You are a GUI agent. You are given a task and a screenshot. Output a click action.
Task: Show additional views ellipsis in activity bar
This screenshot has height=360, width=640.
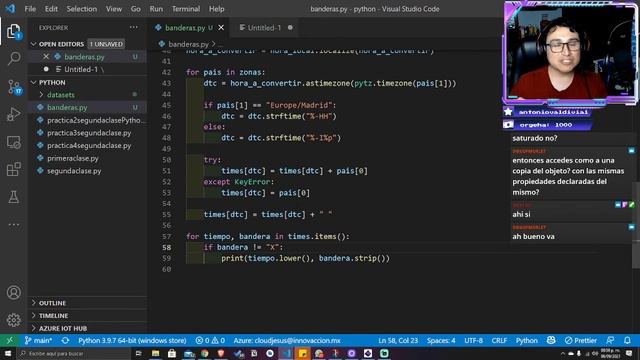pyautogui.click(x=13, y=224)
